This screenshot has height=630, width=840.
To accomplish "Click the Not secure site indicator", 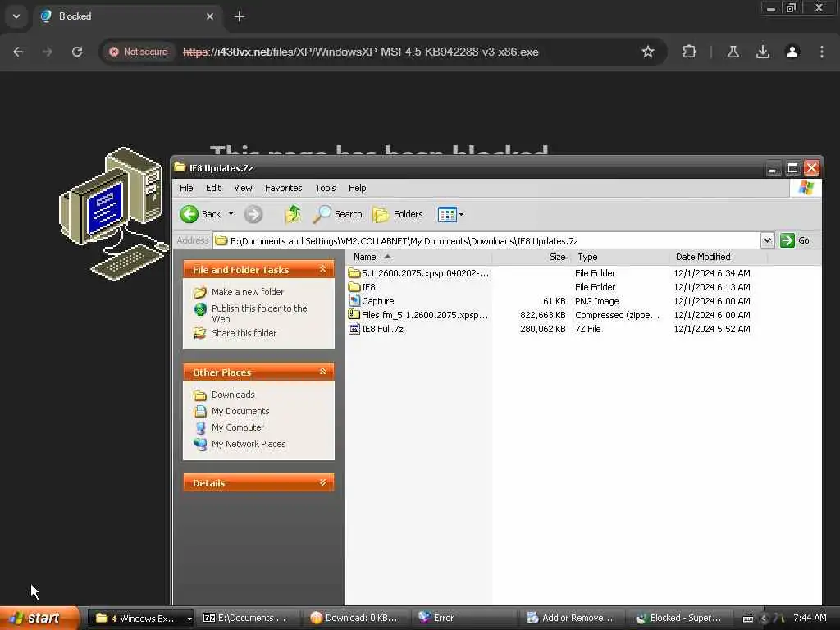I will [138, 52].
